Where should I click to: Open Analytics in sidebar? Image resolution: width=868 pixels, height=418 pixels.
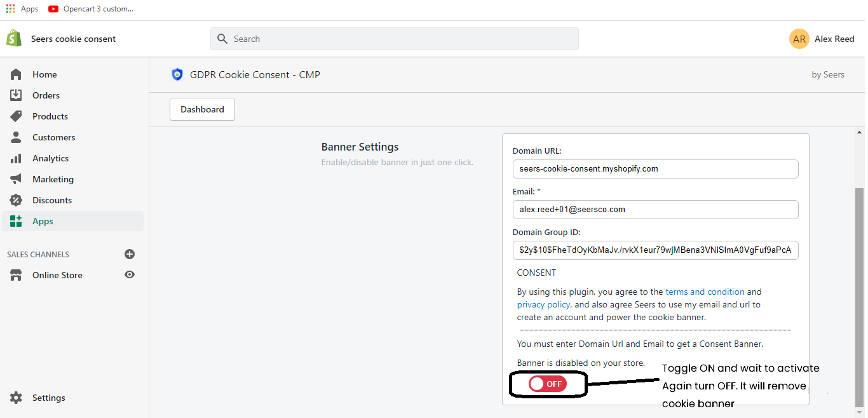51,158
